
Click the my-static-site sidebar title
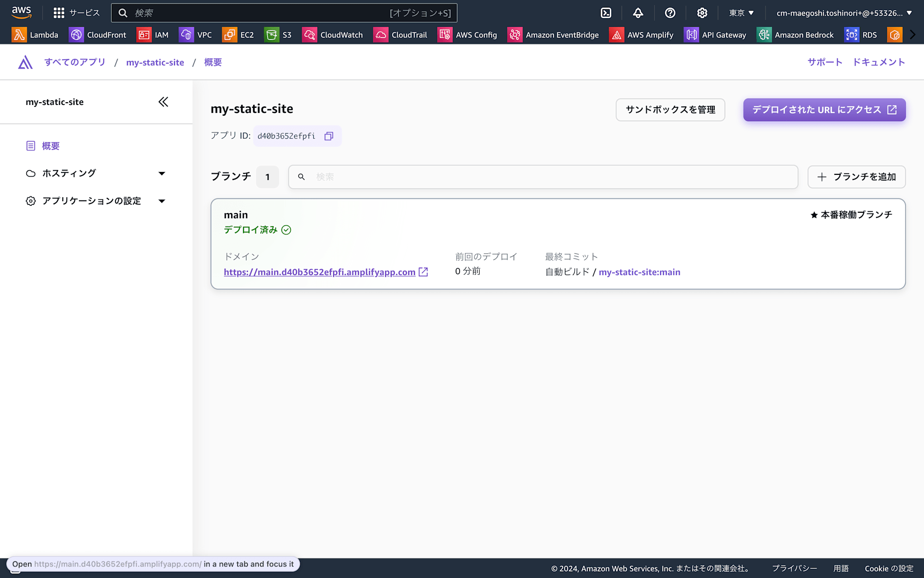(55, 102)
